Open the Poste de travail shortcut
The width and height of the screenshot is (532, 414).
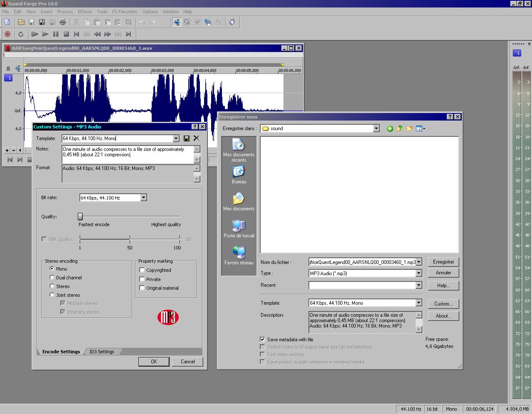(239, 229)
